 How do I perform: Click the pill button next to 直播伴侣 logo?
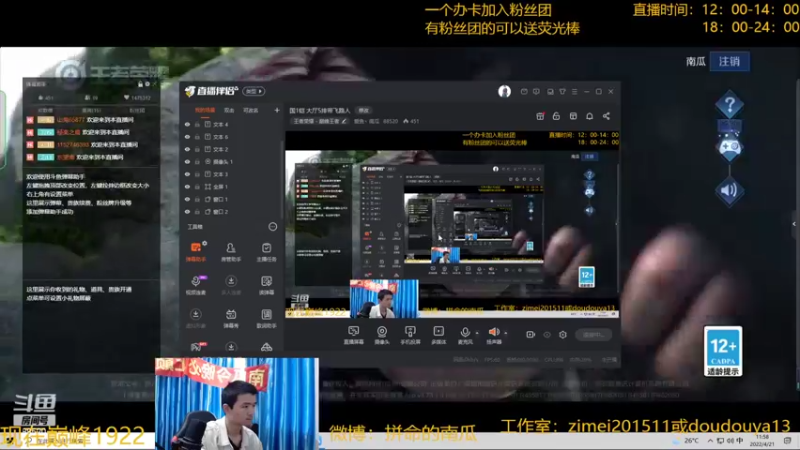[x=254, y=91]
